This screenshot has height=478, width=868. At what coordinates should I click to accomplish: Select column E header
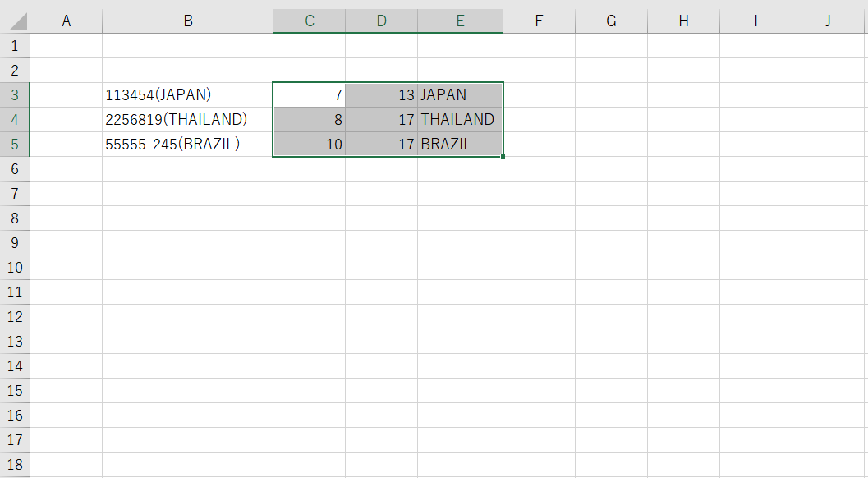tap(461, 21)
